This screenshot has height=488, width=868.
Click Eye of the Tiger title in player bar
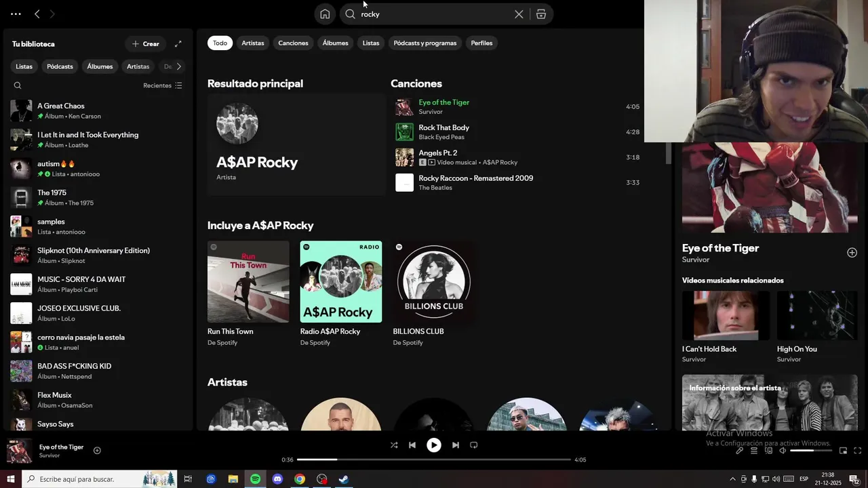tap(61, 447)
